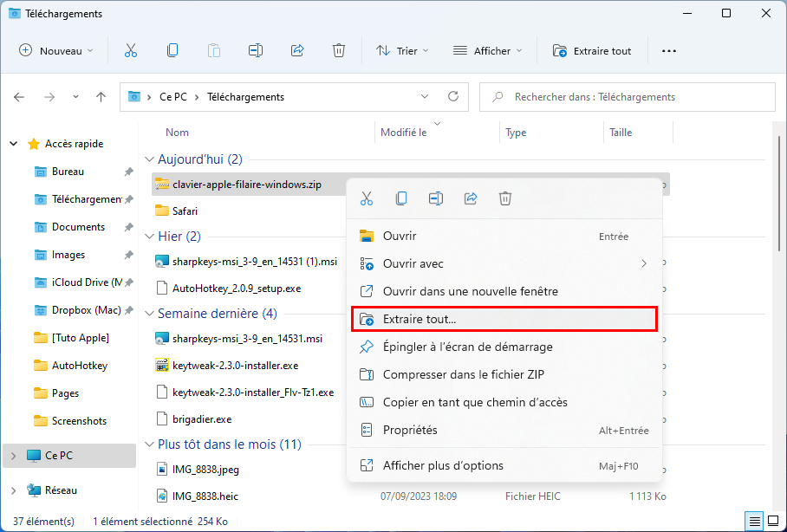Click the Copy icon in the top toolbar
Viewport: 787px width, 532px height.
[172, 51]
